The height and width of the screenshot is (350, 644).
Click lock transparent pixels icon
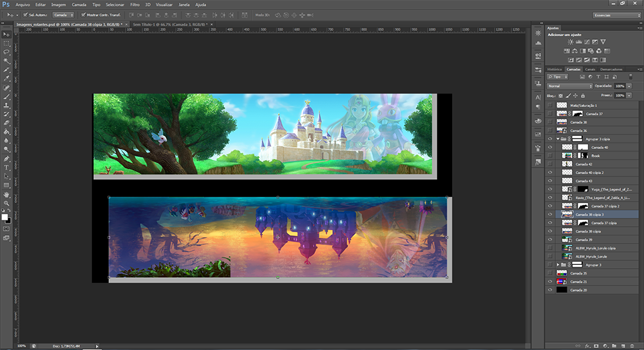[x=561, y=96]
